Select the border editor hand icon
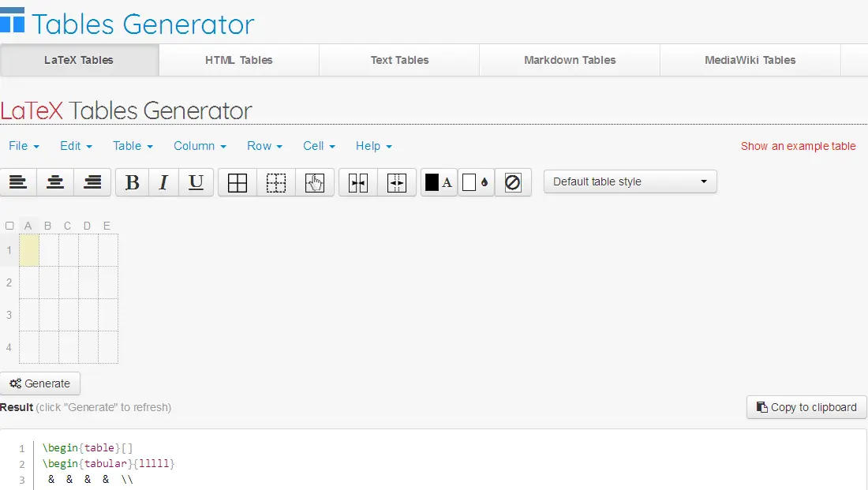Screen dimensions: 868x490 click(314, 183)
